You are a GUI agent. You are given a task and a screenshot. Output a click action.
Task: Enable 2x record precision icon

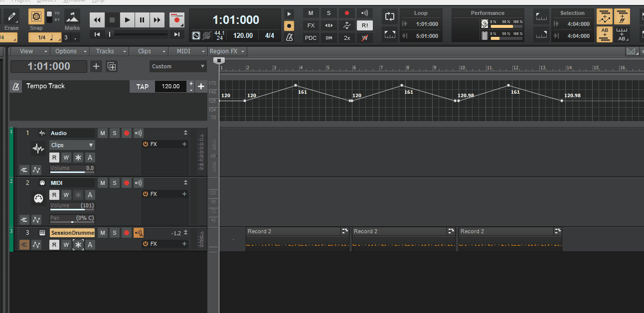pyautogui.click(x=347, y=37)
